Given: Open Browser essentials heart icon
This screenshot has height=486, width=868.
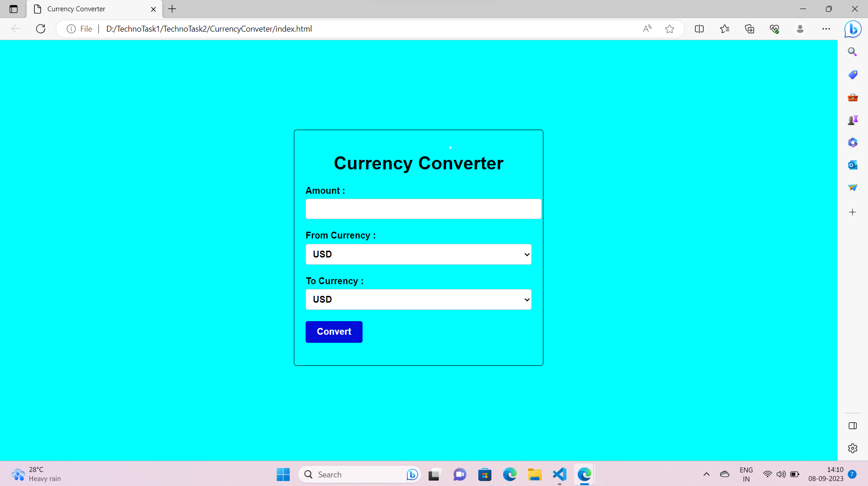Looking at the screenshot, I should 774,29.
